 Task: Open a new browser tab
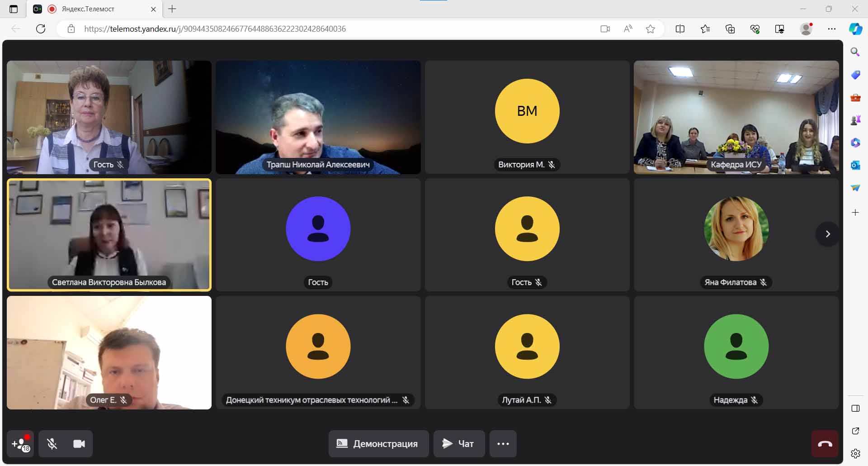[172, 9]
